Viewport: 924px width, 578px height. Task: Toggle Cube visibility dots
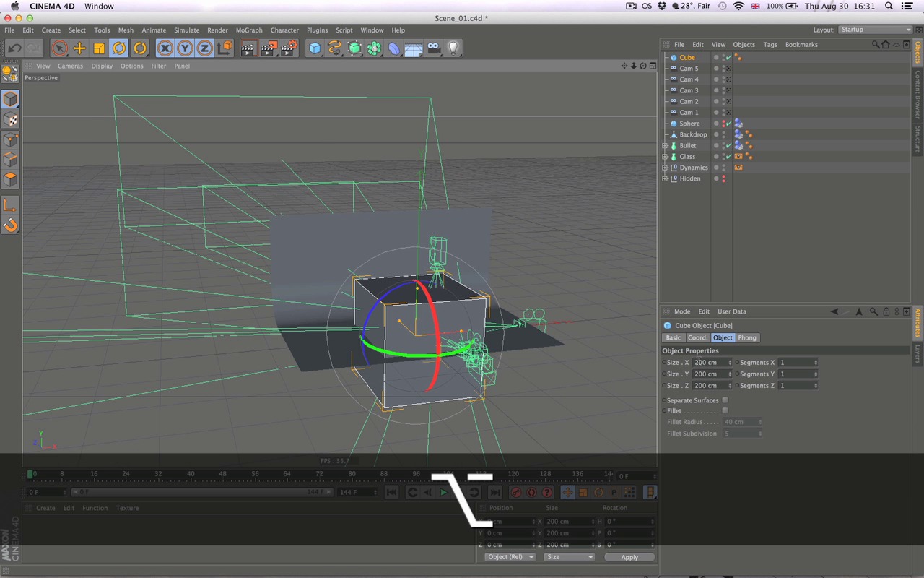point(723,58)
